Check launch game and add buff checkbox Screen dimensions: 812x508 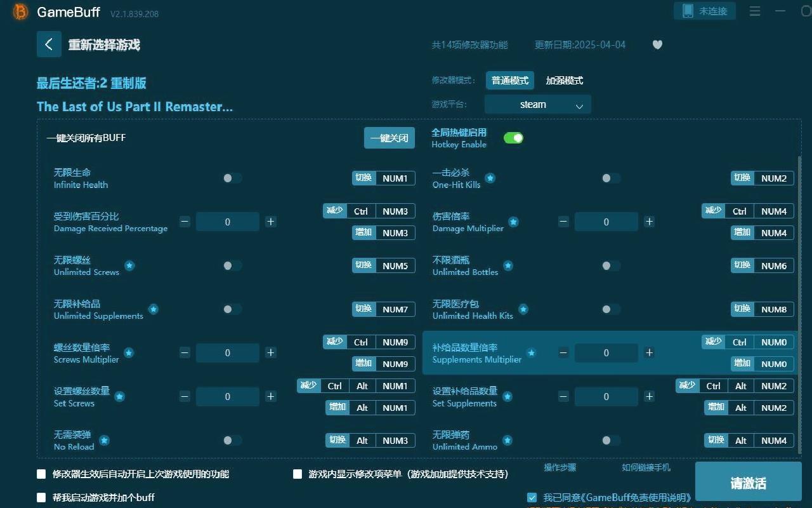point(41,497)
